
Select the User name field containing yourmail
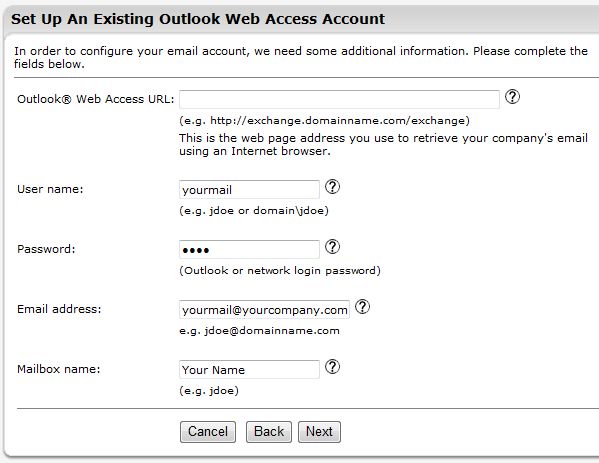[x=249, y=189]
